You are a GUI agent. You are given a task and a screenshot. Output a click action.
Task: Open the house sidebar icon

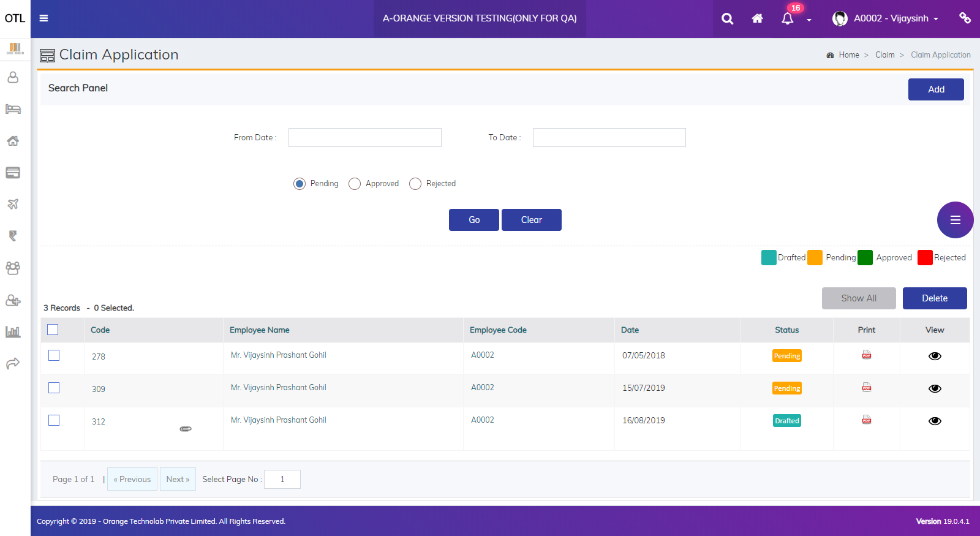(13, 141)
